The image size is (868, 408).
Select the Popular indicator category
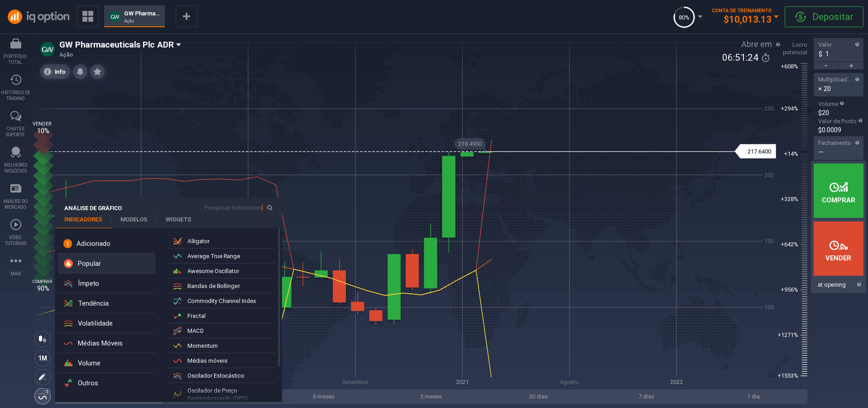[x=107, y=264]
